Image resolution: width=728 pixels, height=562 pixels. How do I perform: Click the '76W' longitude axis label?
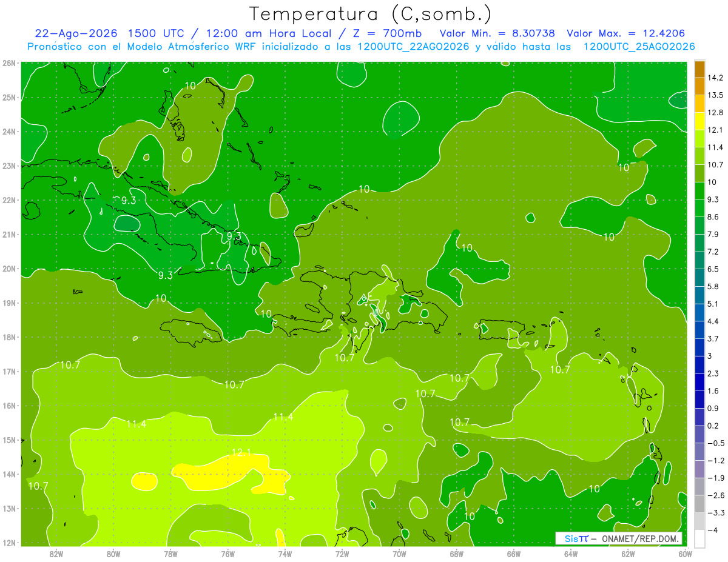pos(227,554)
